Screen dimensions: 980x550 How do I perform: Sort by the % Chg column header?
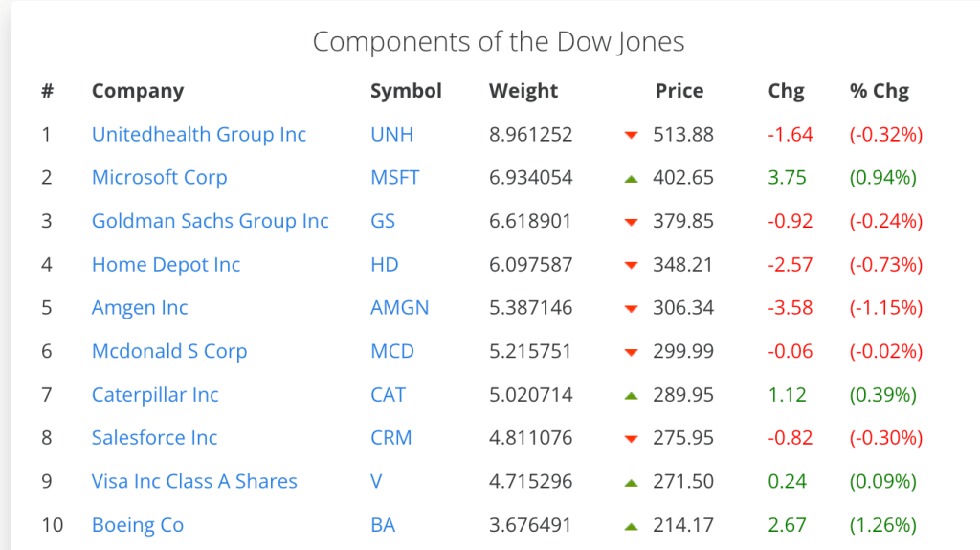[879, 91]
